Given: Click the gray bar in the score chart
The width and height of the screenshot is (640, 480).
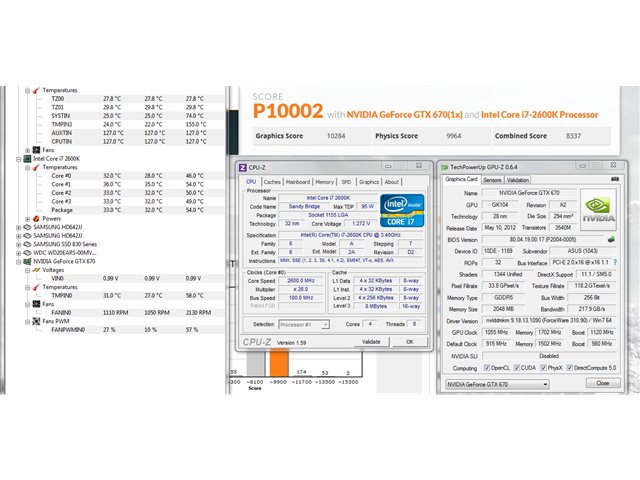Looking at the screenshot, I should (256, 364).
